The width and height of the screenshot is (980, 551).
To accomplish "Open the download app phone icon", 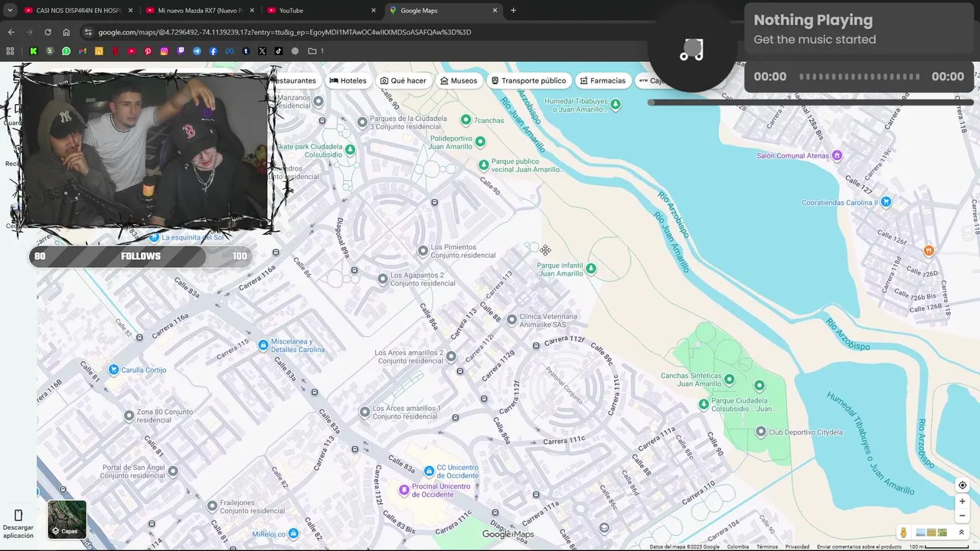I will point(18,515).
